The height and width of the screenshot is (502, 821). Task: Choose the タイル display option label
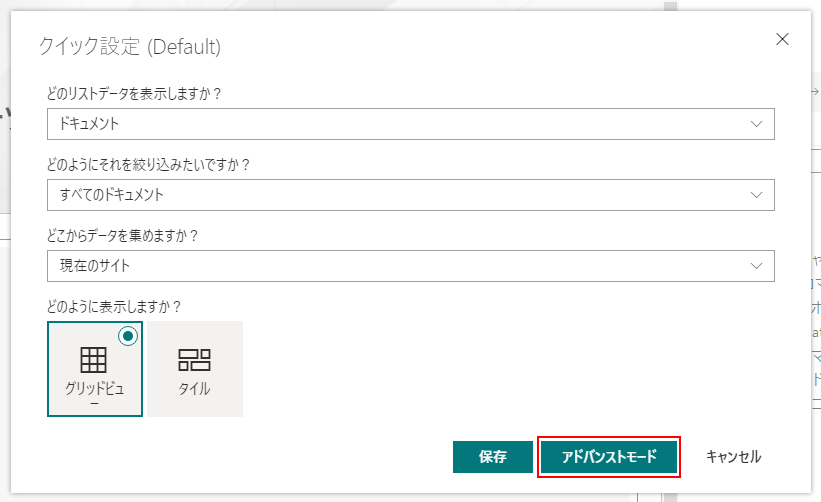coord(194,389)
